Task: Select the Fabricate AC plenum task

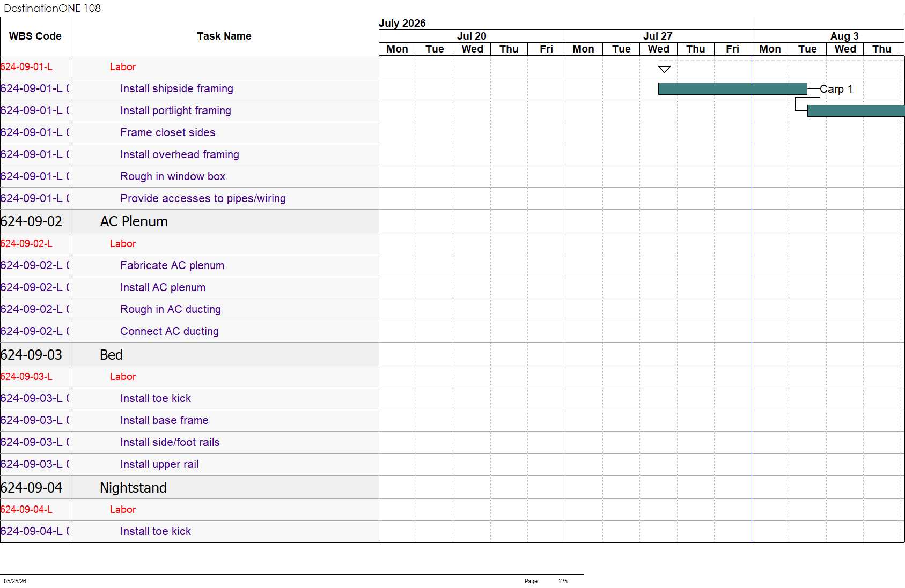Action: point(172,265)
